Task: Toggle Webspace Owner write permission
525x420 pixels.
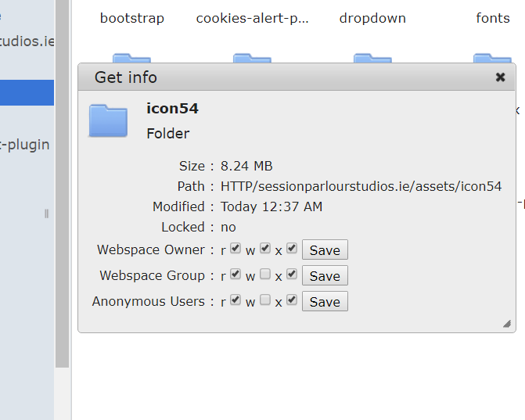Action: (265, 249)
